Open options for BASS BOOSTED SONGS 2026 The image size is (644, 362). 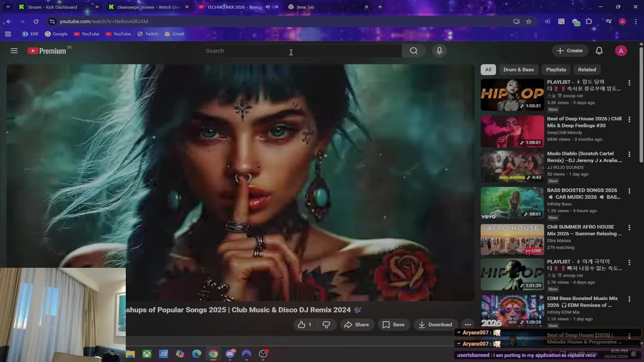pyautogui.click(x=629, y=191)
